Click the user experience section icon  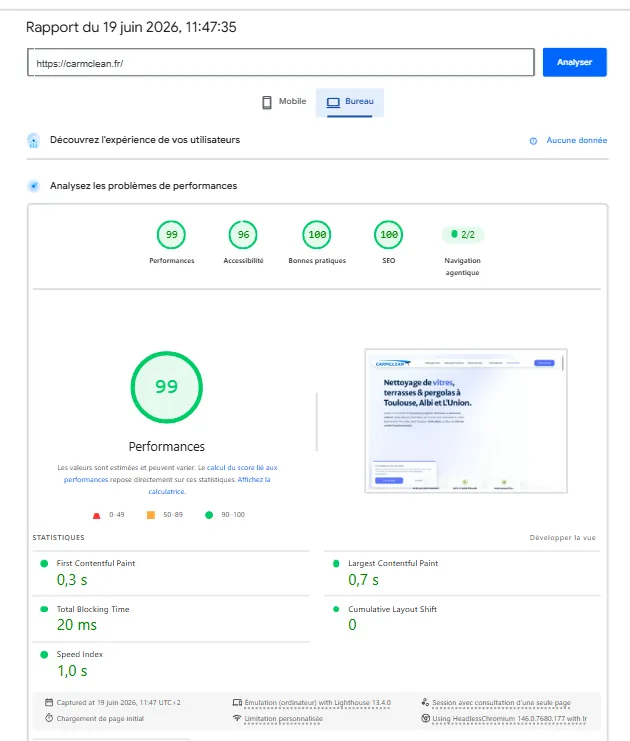34,140
